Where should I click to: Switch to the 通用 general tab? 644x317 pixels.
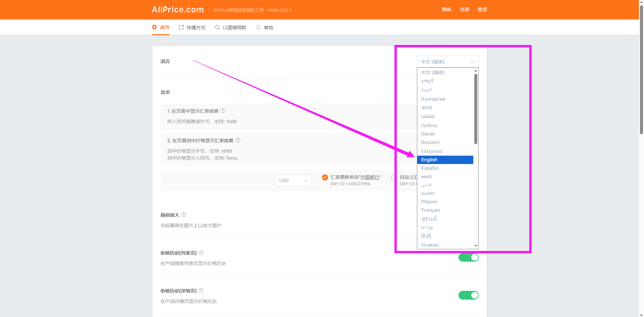(x=161, y=28)
